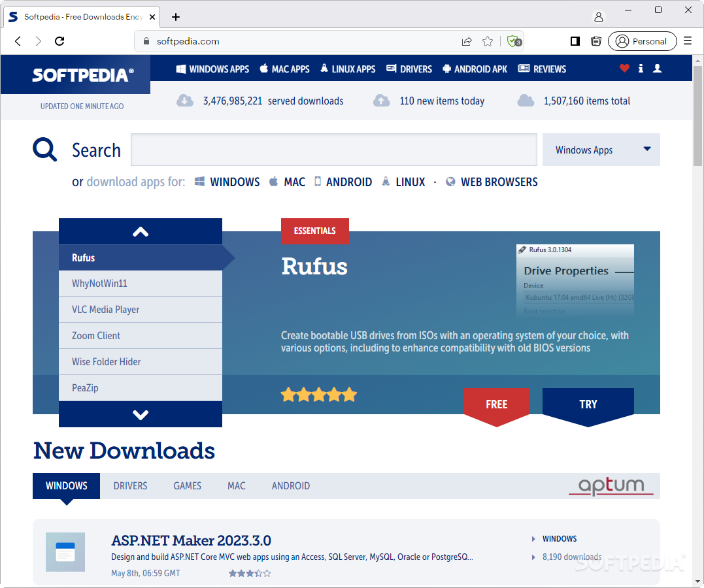The width and height of the screenshot is (704, 588).
Task: Click the ASP.NET Maker app thumbnail icon
Action: pyautogui.click(x=65, y=552)
